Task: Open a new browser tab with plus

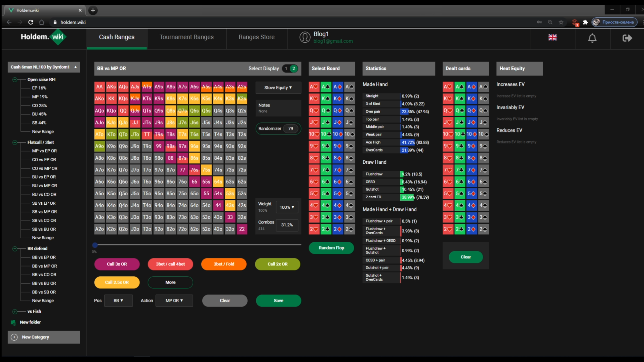Action: point(93,10)
